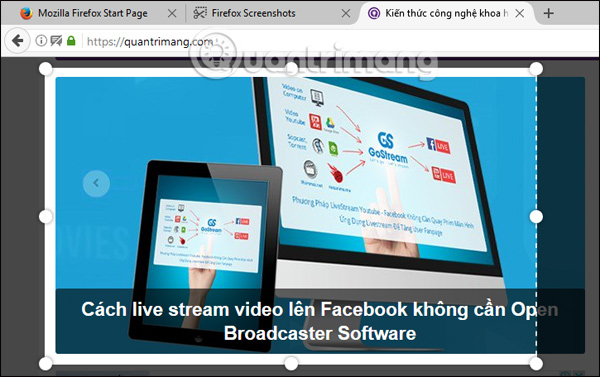This screenshot has height=377, width=600.
Task: Click the bottom-left selection handle
Action: 46,364
